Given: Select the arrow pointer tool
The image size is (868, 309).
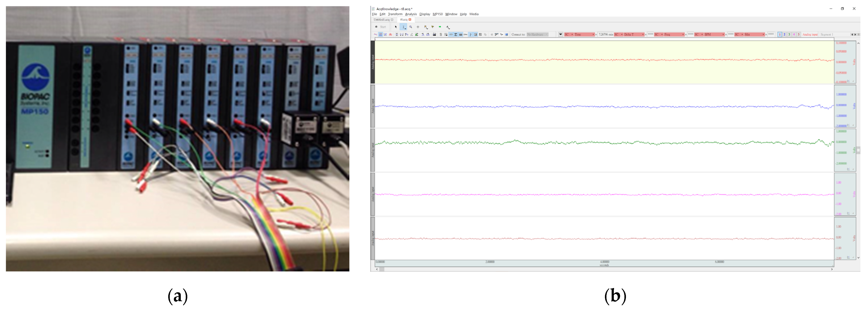Looking at the screenshot, I should pyautogui.click(x=396, y=27).
